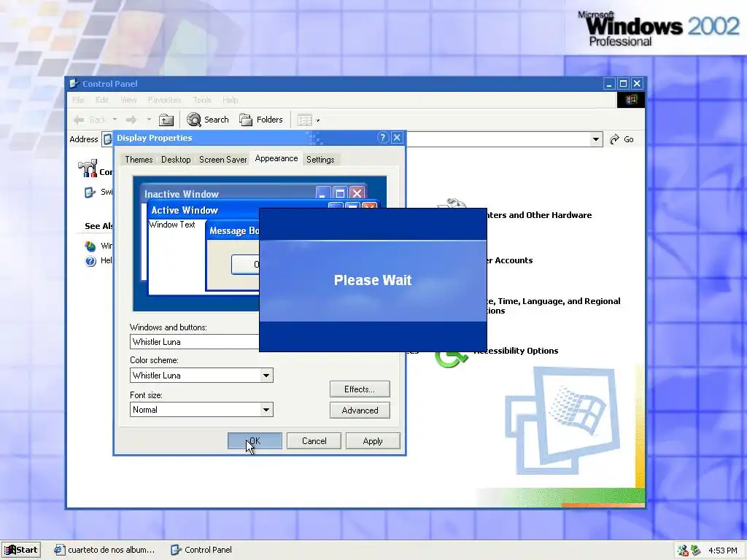The image size is (747, 560).
Task: Click the first system tray icon
Action: (x=683, y=551)
